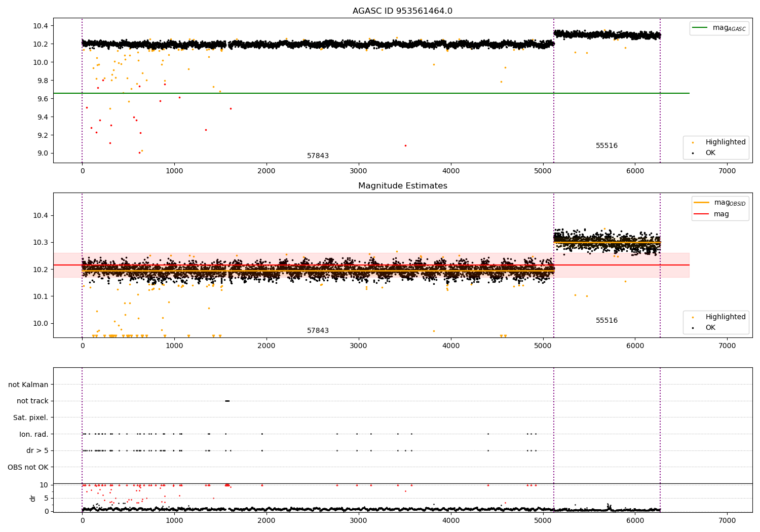Click the 'not track' data cluster markers

(x=227, y=401)
